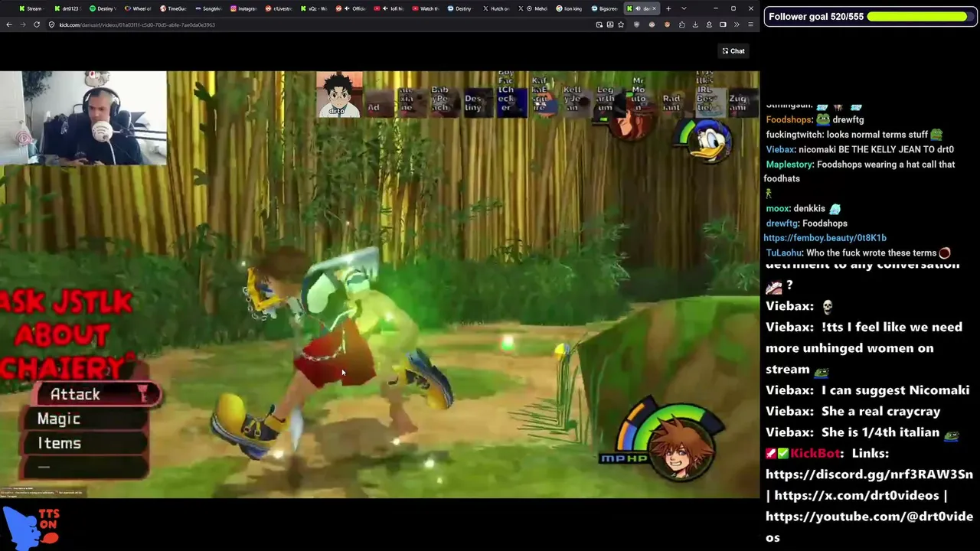This screenshot has height=551, width=980.
Task: Open the sidebar toggle toolbar icon
Action: point(723,24)
